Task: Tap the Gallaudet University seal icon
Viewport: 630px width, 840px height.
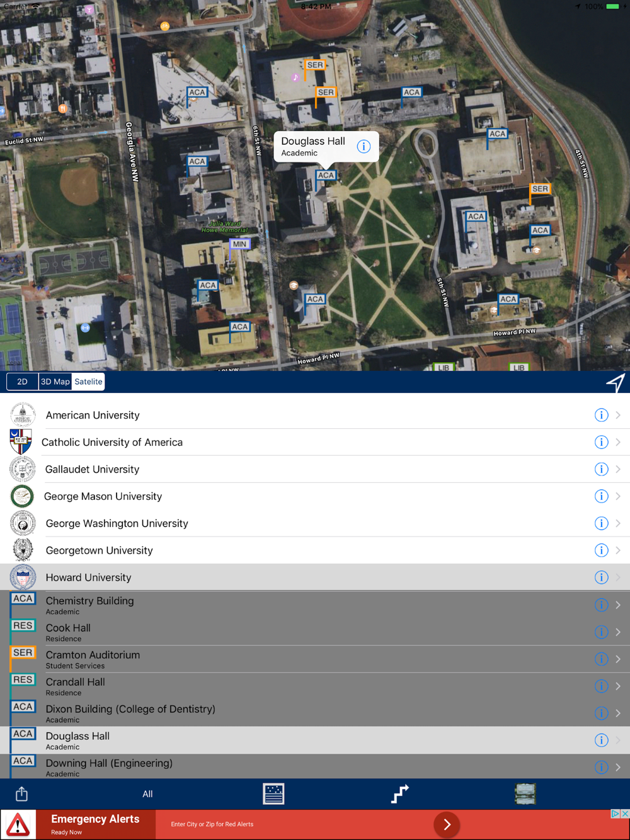Action: (x=23, y=469)
